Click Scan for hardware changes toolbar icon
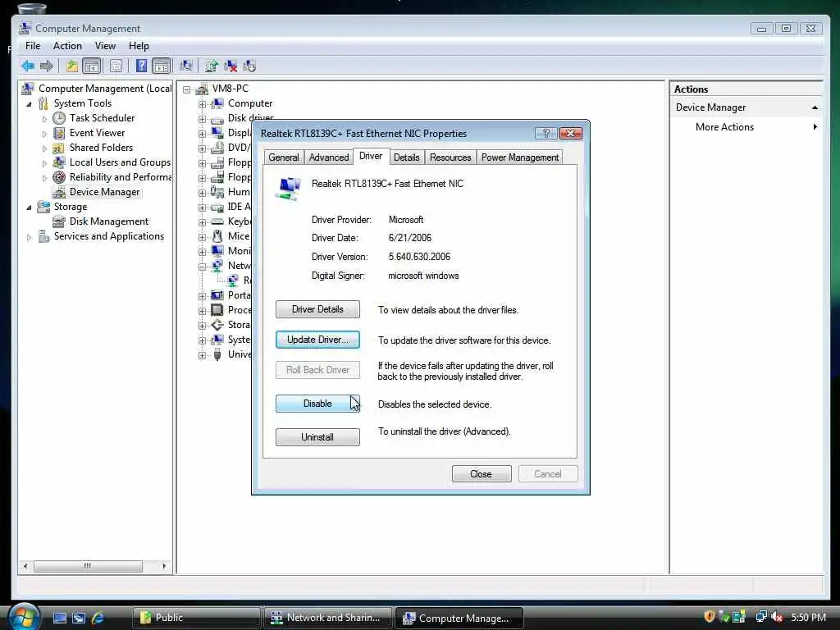 186,66
